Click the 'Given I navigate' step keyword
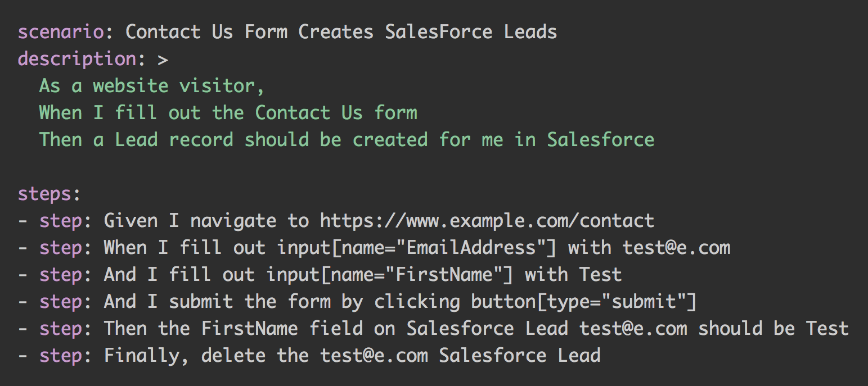Screen dimensions: 868x386 [x=190, y=221]
